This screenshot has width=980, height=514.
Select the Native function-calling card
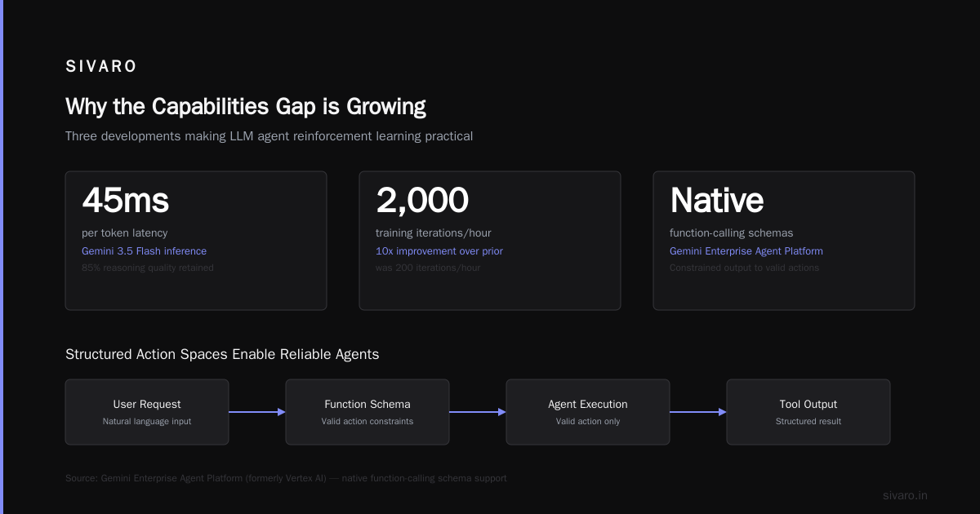coord(784,241)
